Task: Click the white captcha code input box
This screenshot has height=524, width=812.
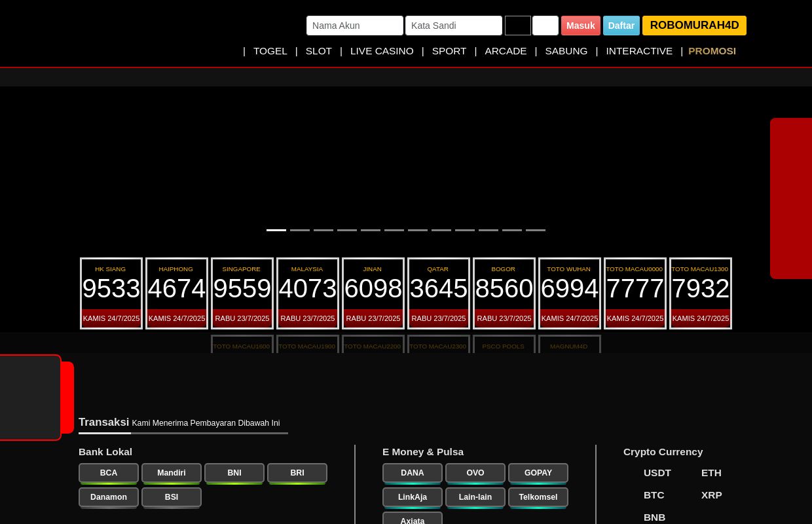Action: 545,26
